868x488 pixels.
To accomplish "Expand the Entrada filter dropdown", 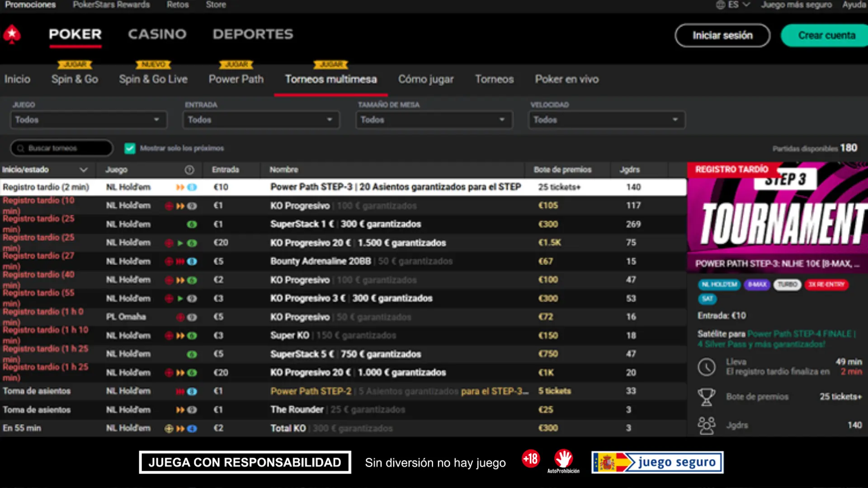I will (x=261, y=120).
